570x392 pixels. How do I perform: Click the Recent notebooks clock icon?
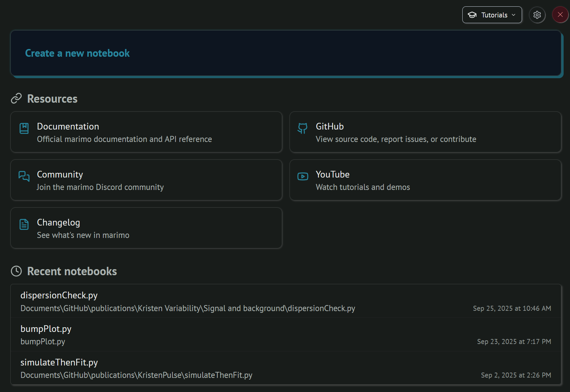click(x=16, y=271)
